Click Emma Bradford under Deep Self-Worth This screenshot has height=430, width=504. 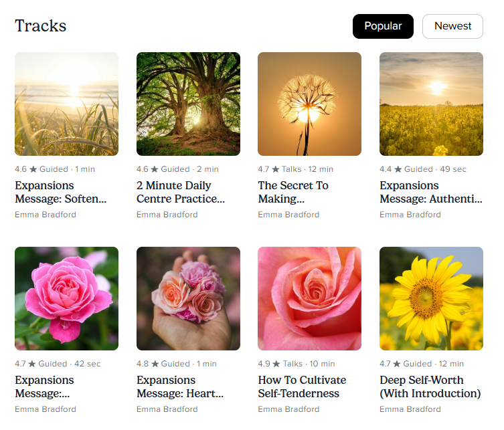(x=410, y=409)
